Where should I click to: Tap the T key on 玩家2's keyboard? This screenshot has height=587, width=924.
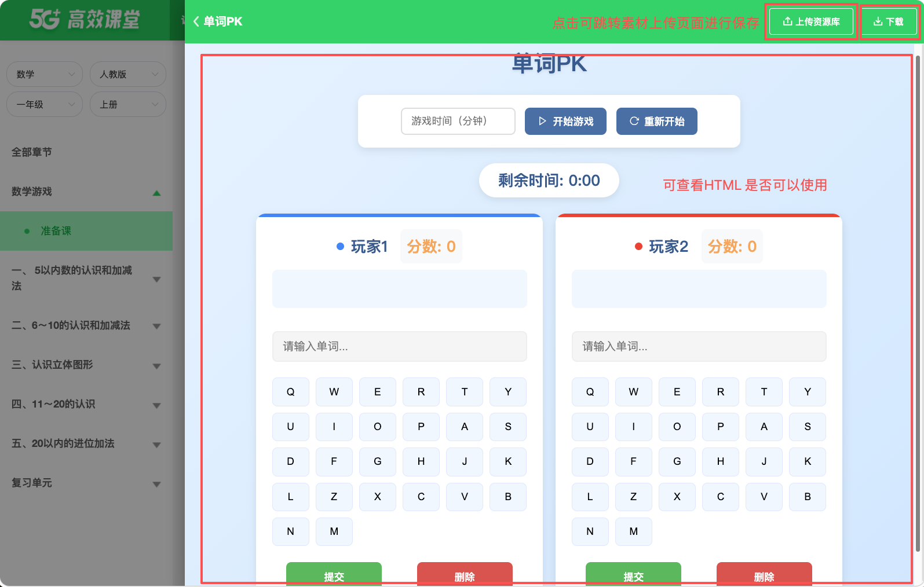coord(764,392)
